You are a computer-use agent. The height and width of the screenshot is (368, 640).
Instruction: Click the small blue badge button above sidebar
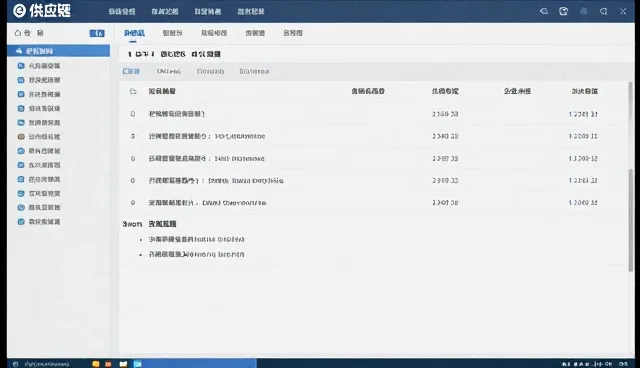coord(97,33)
